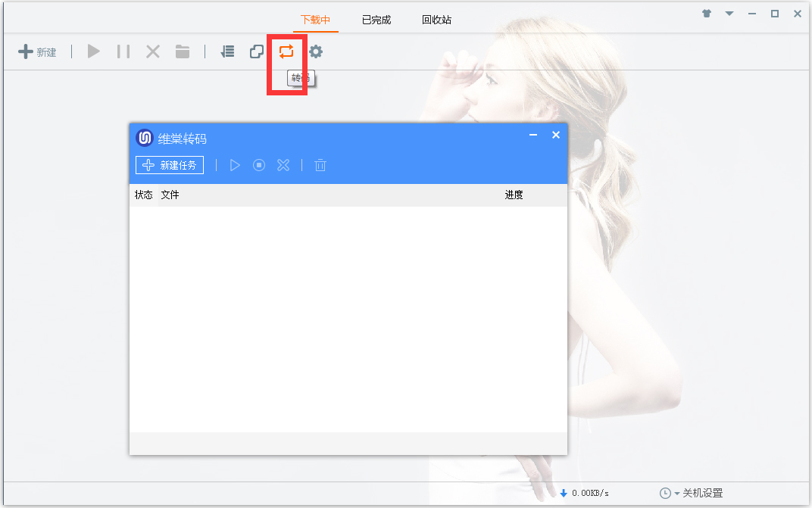The height and width of the screenshot is (508, 812).
Task: Pause downloads with main toolbar pause icon
Action: 123,51
